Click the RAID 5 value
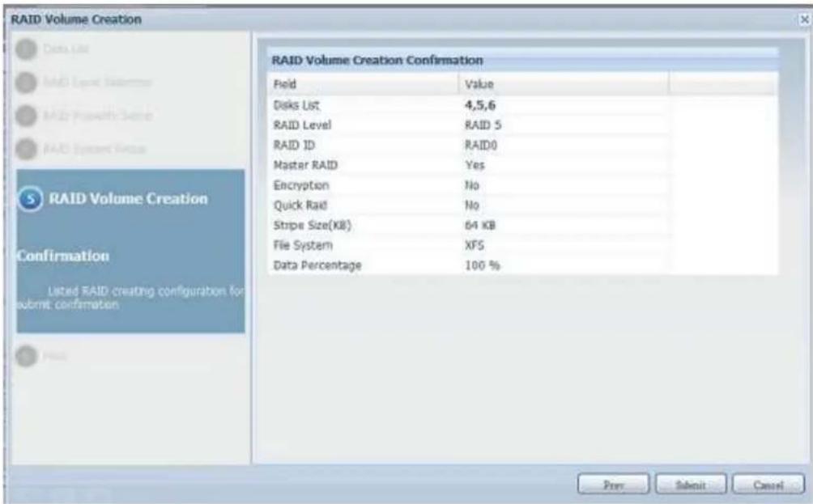813x504 pixels. [483, 125]
